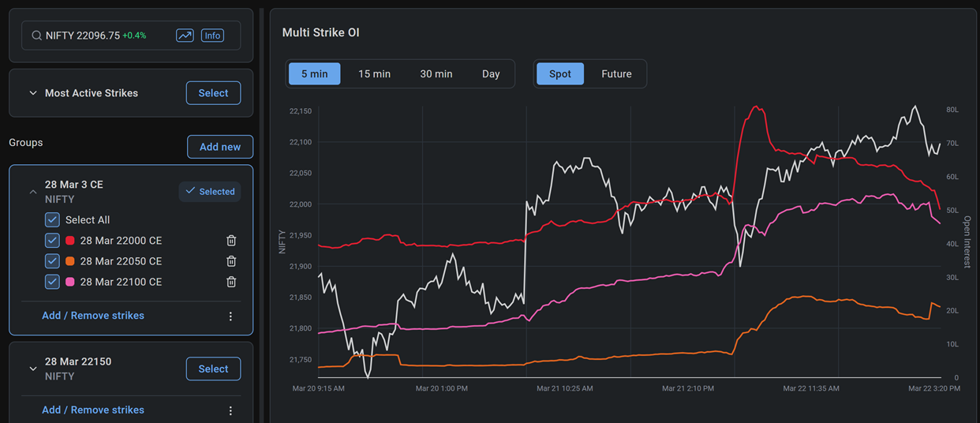Viewport: 980px width, 423px height.
Task: Open three-dot menu for 28 Mar 3 CE group
Action: coord(230,316)
